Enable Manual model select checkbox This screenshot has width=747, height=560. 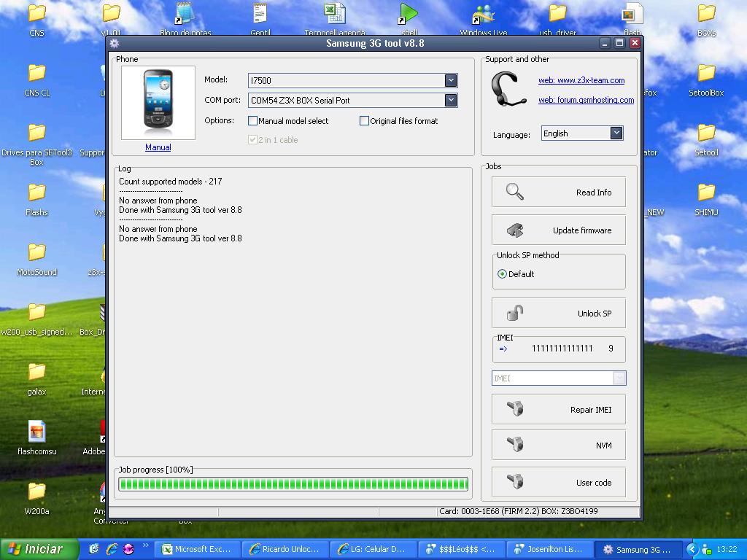click(253, 121)
